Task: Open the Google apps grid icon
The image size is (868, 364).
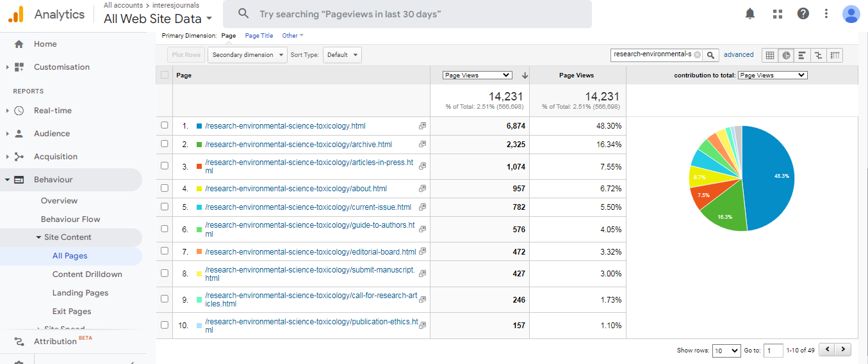Action: click(x=778, y=13)
